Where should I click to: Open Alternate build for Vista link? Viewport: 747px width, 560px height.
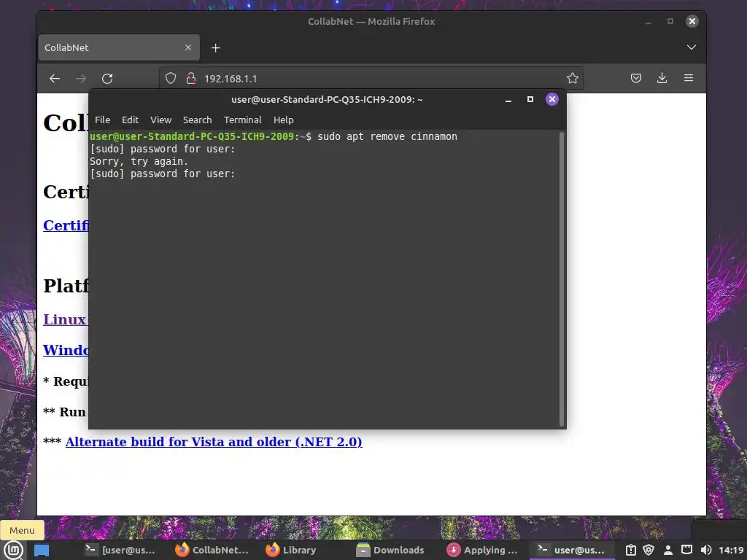pos(214,442)
